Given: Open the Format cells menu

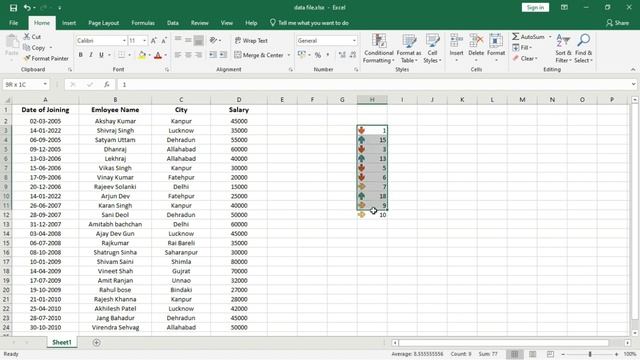Looking at the screenshot, I should (496, 49).
